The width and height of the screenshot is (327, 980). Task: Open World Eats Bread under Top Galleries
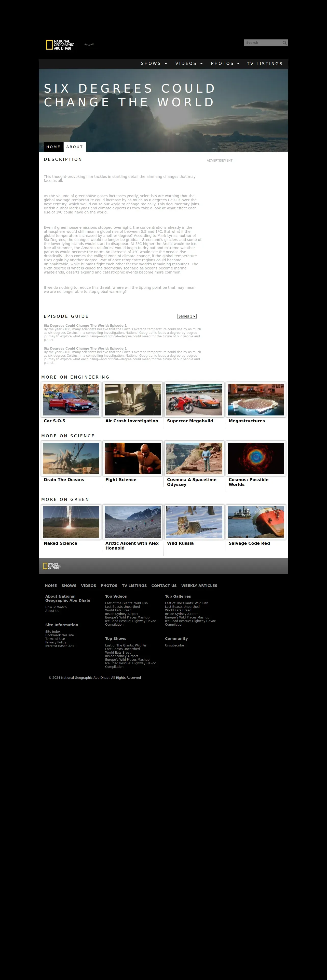[x=178, y=610]
